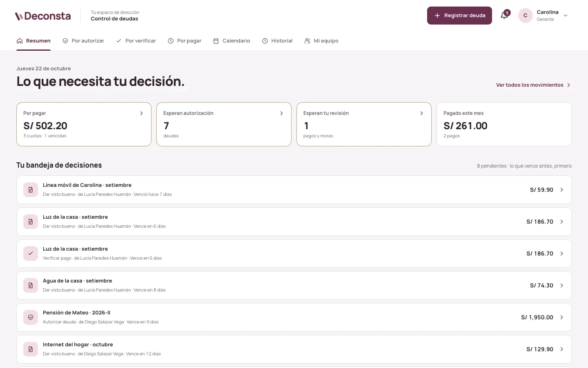Switch to the Por autorizar tab
The width and height of the screenshot is (588, 368).
point(83,41)
